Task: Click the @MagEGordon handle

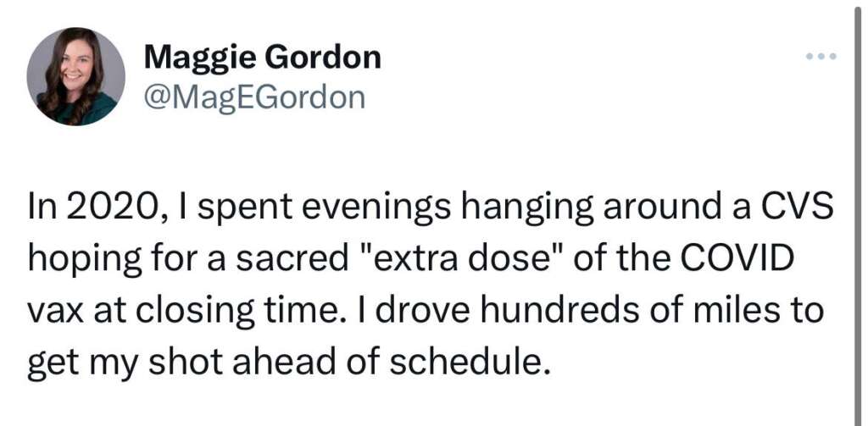Action: pyautogui.click(x=255, y=97)
